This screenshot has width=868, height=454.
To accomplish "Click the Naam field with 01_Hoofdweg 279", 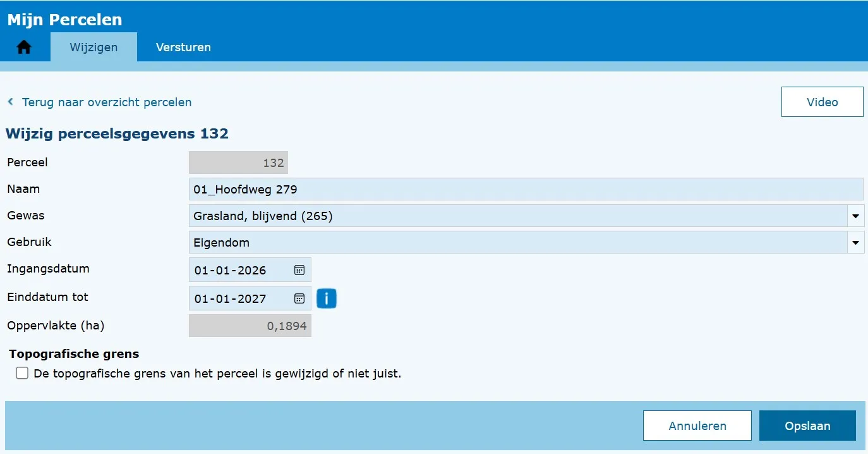I will [x=526, y=189].
